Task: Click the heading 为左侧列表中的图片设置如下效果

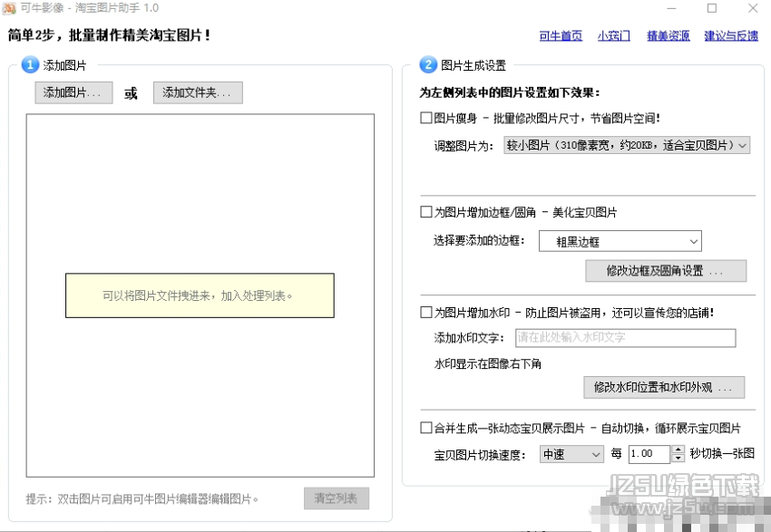Action: (x=510, y=92)
